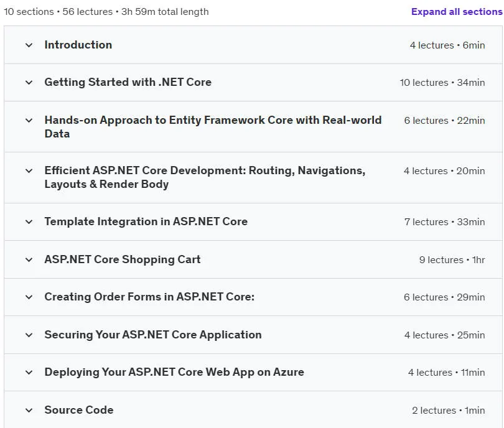
Task: Click '4 lectures • 20min' text
Action: click(444, 171)
